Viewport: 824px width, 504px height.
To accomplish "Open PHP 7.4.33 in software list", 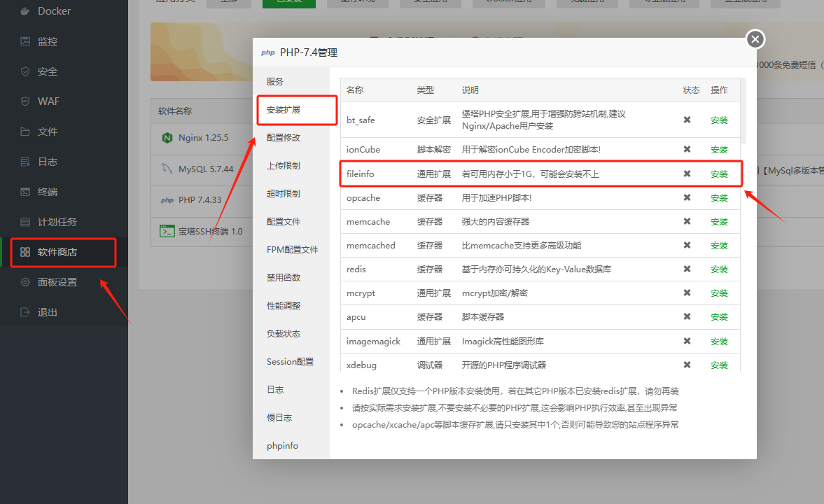I will (x=200, y=200).
